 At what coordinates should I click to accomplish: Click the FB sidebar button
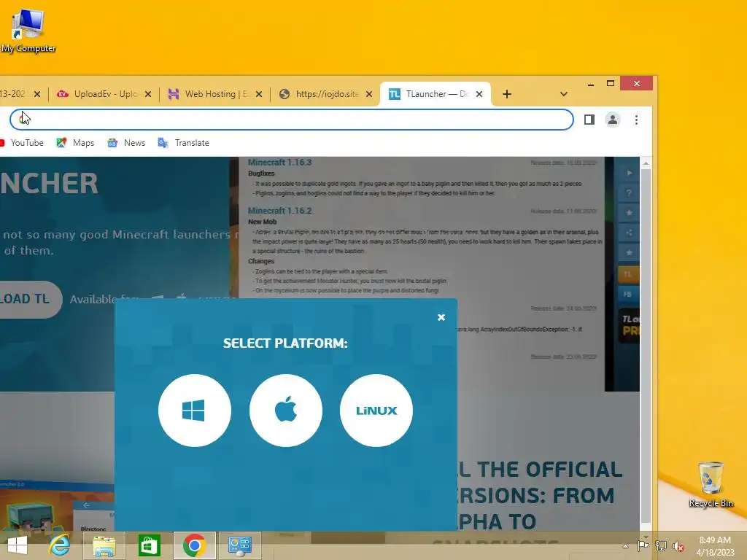(x=628, y=295)
